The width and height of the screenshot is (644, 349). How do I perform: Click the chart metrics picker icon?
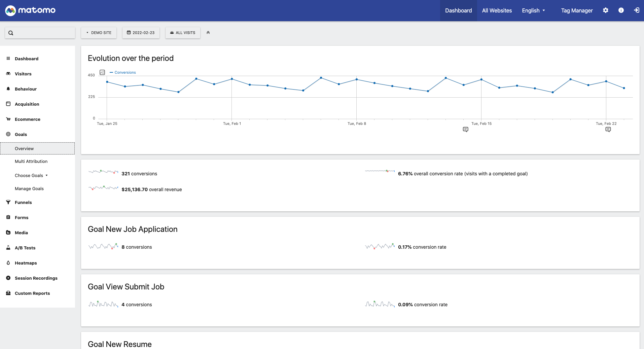(102, 72)
